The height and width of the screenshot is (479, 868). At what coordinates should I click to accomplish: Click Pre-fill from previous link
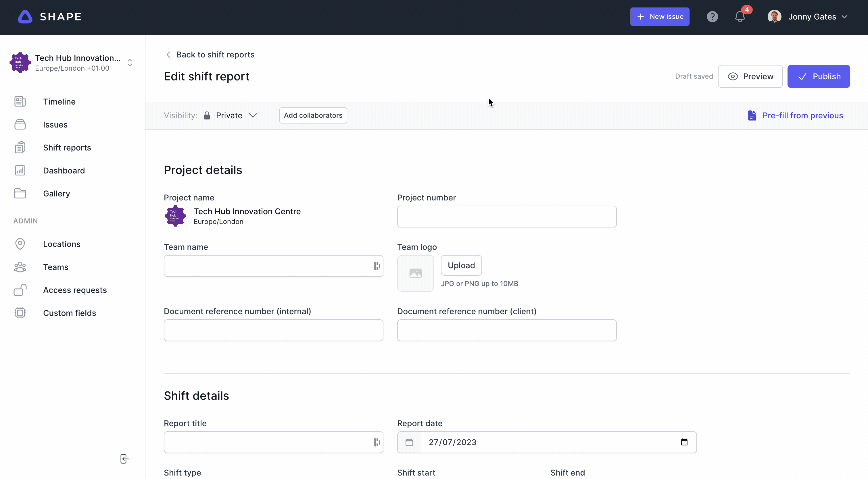click(x=795, y=115)
